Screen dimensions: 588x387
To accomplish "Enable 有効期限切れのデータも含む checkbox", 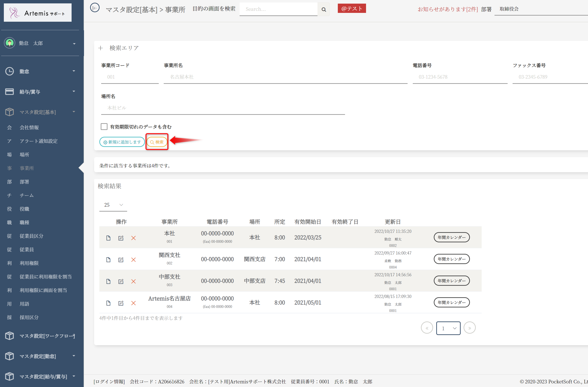I will [x=104, y=127].
